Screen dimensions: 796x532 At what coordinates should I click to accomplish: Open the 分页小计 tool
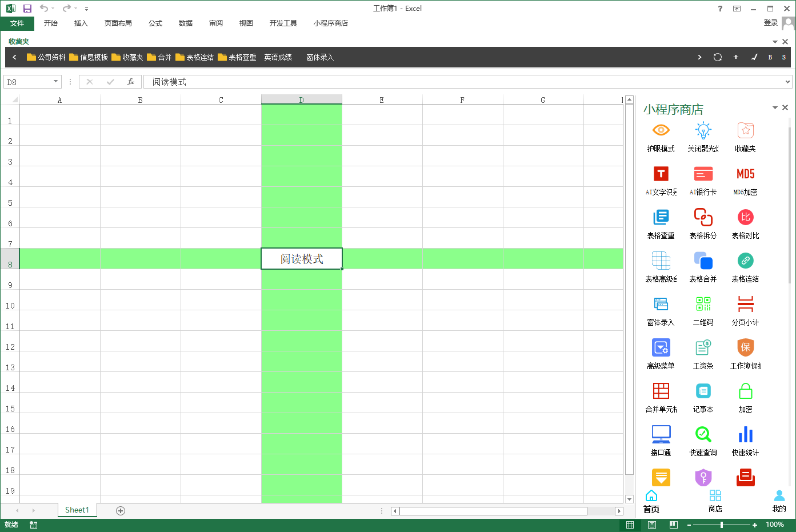(745, 310)
